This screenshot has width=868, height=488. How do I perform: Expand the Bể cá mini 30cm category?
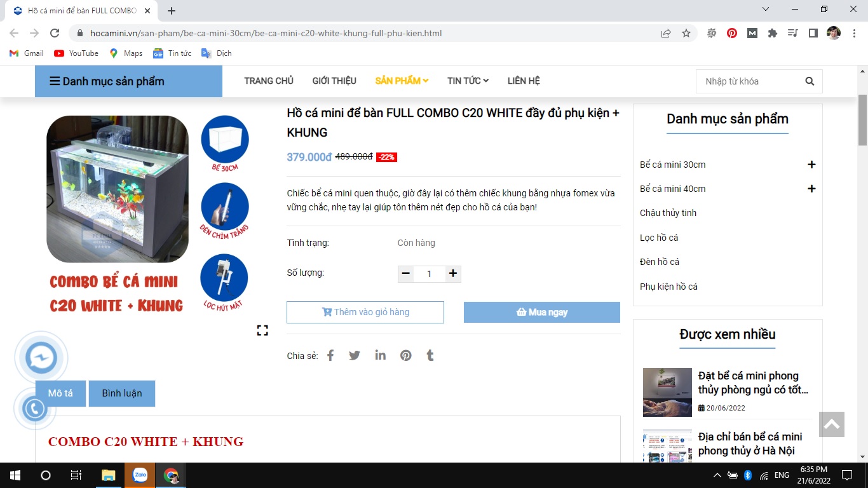coord(811,165)
